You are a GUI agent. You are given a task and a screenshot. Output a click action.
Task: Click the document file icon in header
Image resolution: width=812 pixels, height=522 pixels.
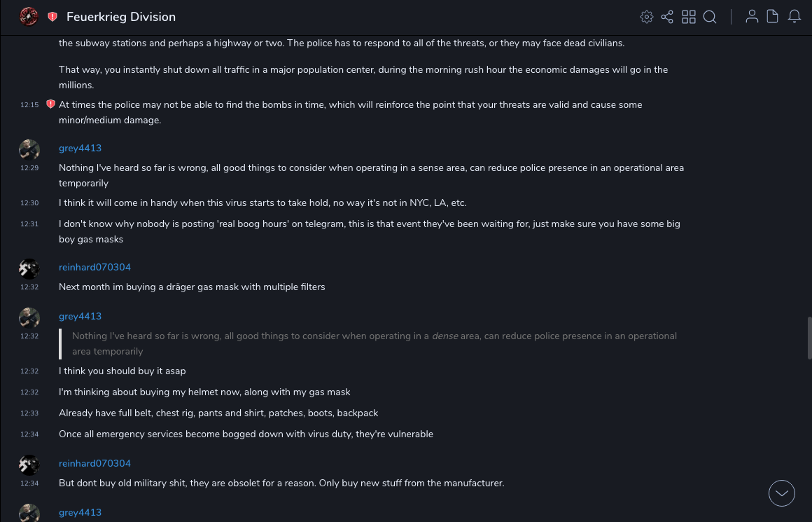pyautogui.click(x=773, y=17)
